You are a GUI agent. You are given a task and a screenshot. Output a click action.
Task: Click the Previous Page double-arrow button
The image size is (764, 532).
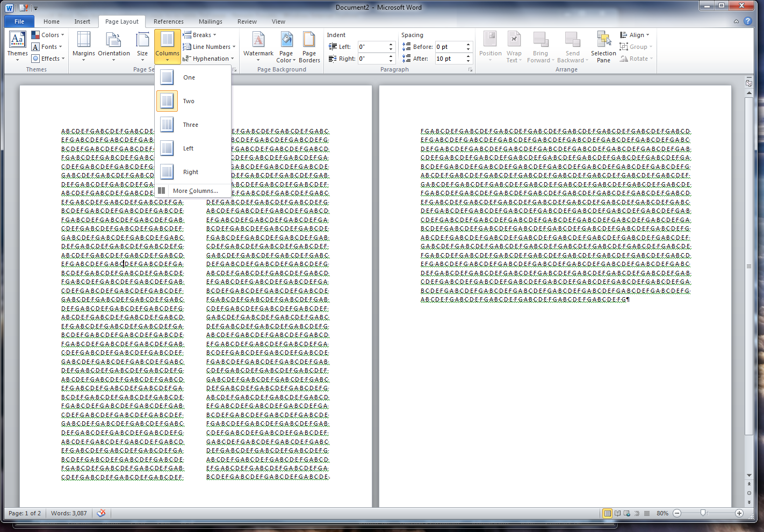pos(749,484)
